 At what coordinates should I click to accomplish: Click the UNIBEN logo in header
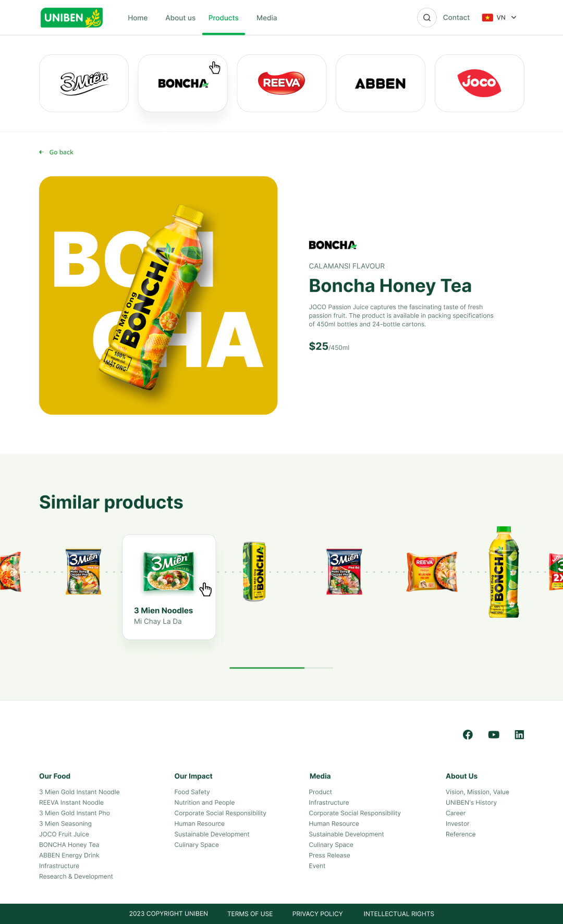coord(71,18)
